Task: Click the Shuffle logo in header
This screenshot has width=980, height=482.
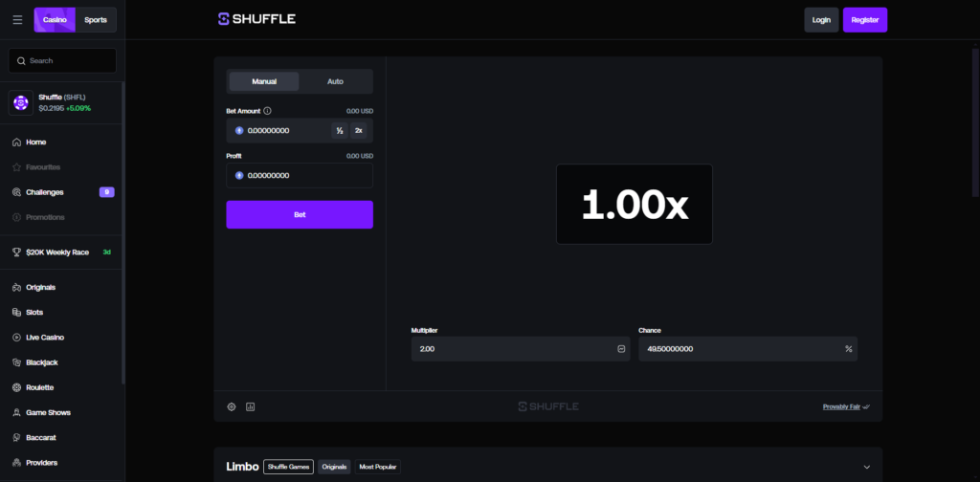Action: pyautogui.click(x=256, y=19)
